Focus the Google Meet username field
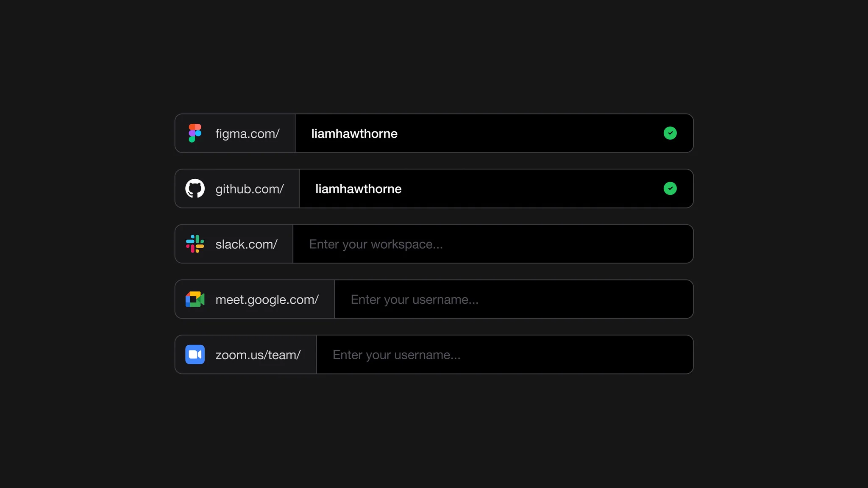Viewport: 868px width, 488px height. tap(514, 299)
